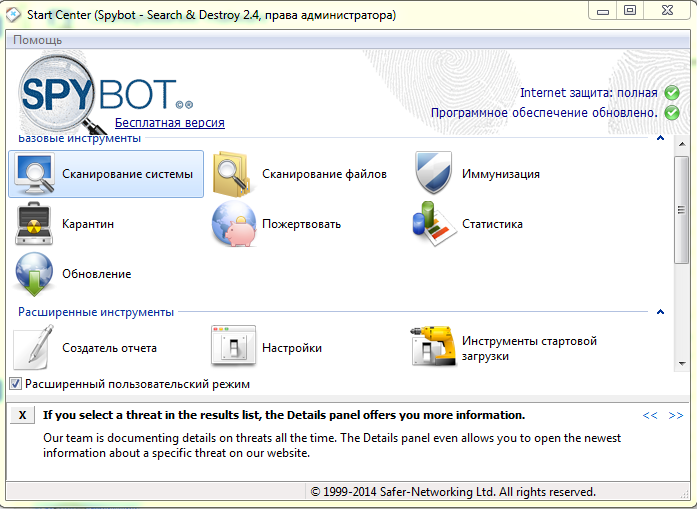The image size is (697, 509).
Task: Click the Бесплатная версия link
Action: pos(169,123)
